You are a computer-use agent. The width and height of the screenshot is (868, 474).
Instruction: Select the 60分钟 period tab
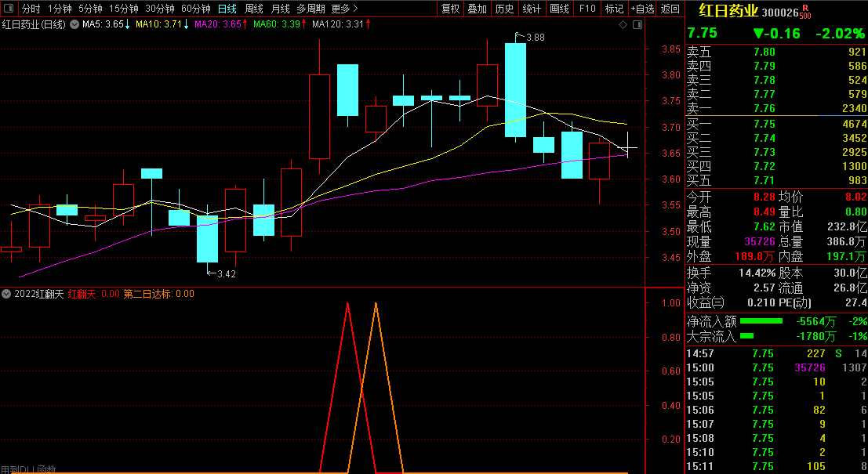(195, 9)
